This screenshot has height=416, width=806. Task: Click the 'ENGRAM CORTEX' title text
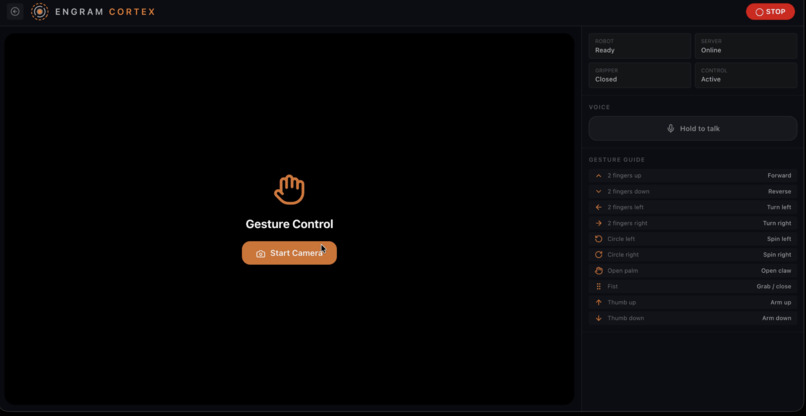[105, 12]
